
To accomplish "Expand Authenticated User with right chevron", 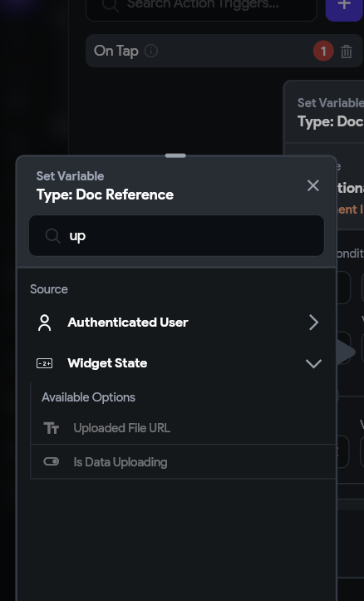I will coord(313,323).
